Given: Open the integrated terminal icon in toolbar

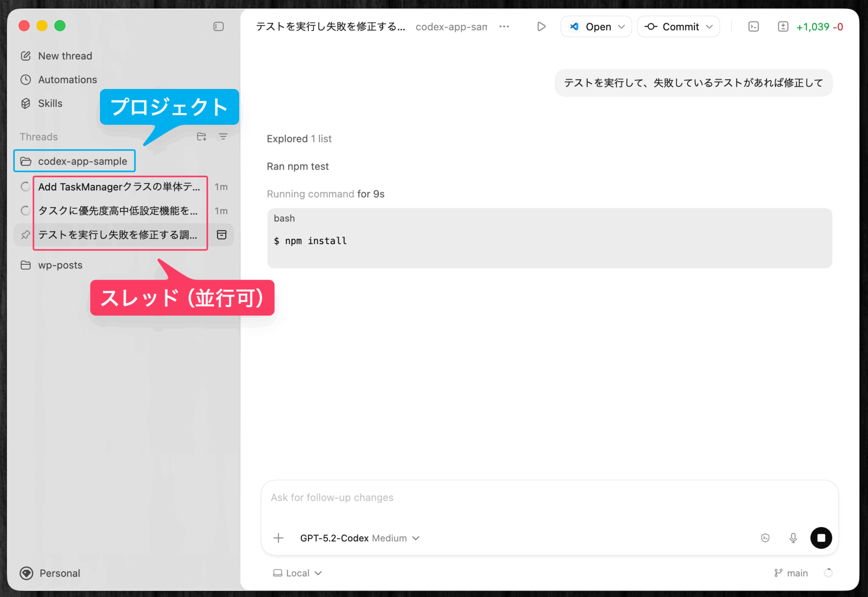Looking at the screenshot, I should click(753, 26).
